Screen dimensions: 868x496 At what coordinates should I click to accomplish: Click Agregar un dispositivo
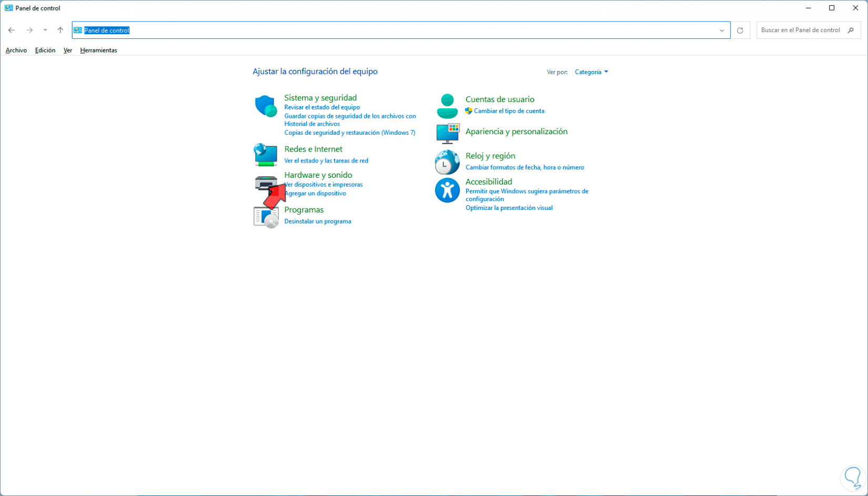315,194
